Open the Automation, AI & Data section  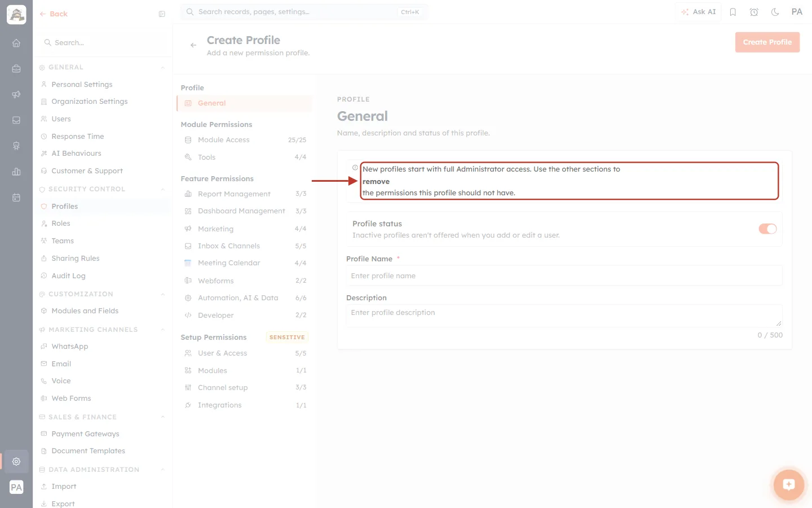[x=244, y=298]
